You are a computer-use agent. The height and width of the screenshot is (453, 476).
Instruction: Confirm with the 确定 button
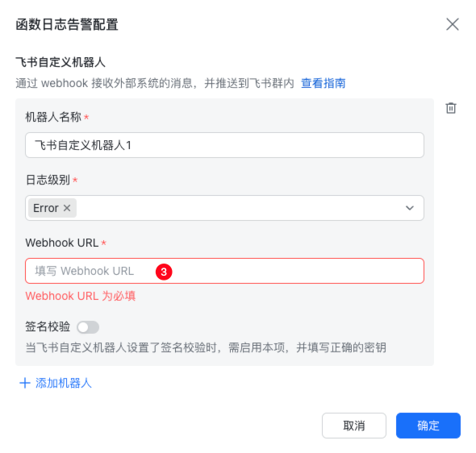(428, 426)
